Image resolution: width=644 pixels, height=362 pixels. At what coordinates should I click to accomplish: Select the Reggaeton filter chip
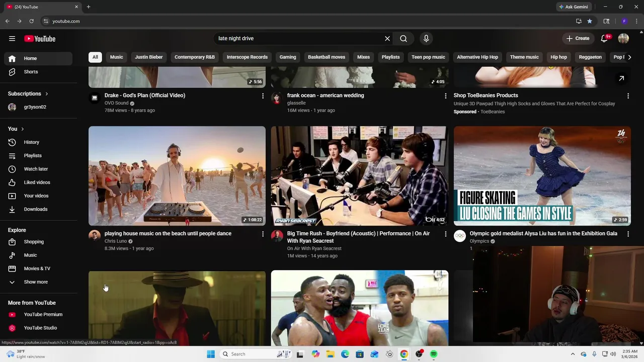coord(590,57)
